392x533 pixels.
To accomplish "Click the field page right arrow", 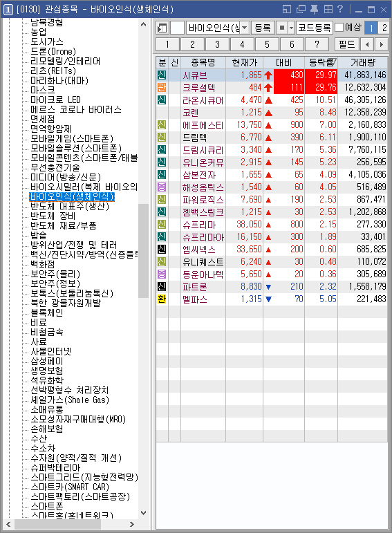I will pyautogui.click(x=382, y=44).
